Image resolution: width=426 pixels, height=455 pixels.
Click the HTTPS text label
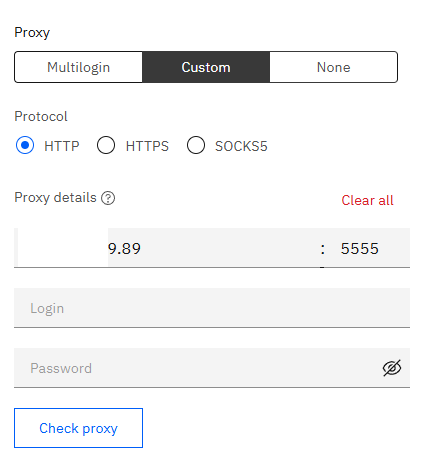(x=147, y=146)
